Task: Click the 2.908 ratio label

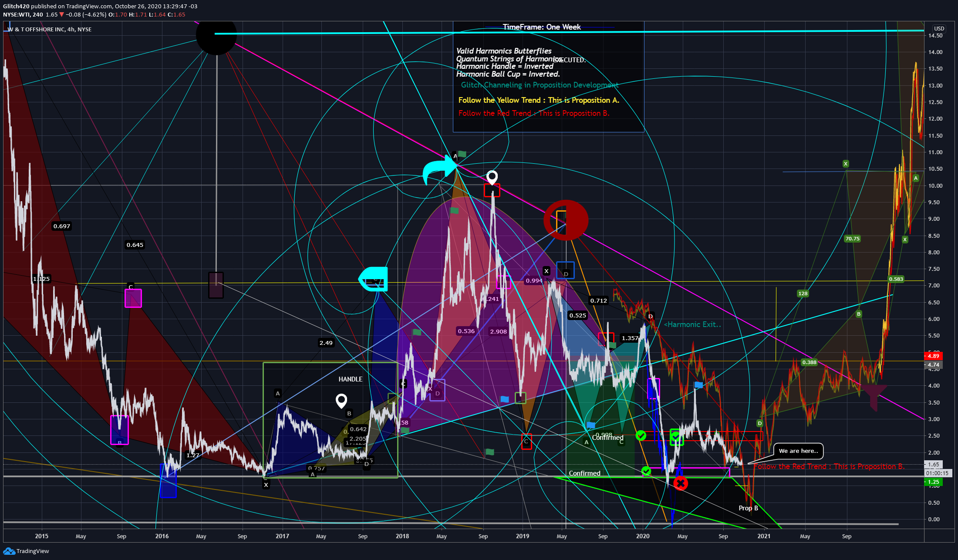Action: pos(499,331)
